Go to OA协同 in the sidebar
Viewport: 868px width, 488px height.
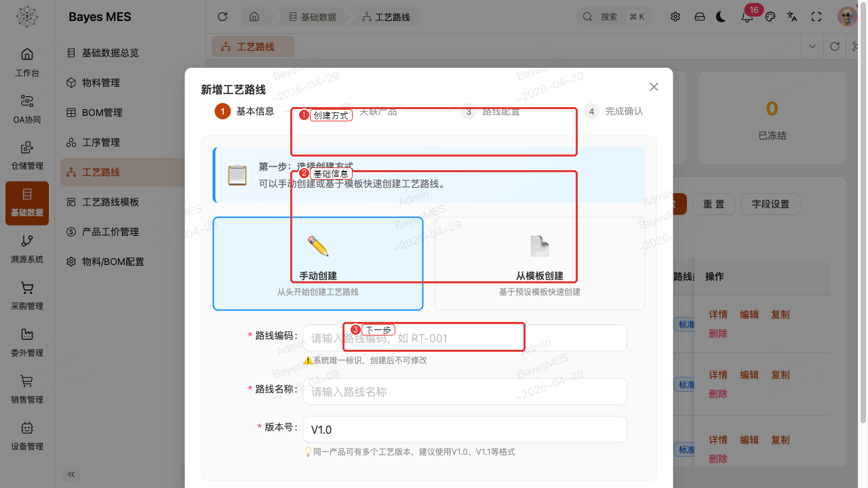tap(27, 109)
